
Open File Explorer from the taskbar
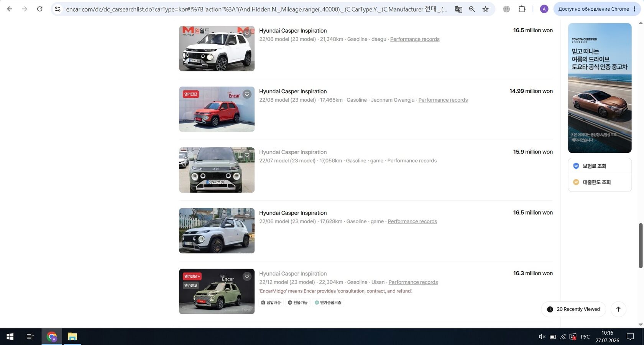pyautogui.click(x=72, y=337)
